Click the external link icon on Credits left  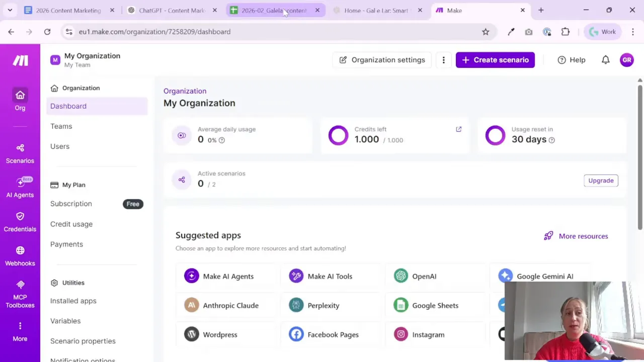(x=459, y=129)
